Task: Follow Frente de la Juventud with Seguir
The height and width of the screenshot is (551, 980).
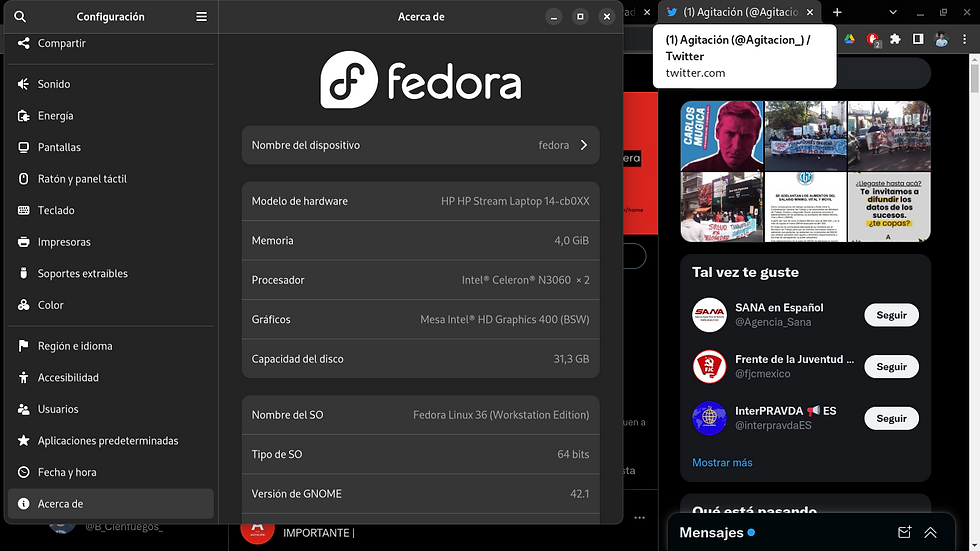Action: click(x=891, y=367)
